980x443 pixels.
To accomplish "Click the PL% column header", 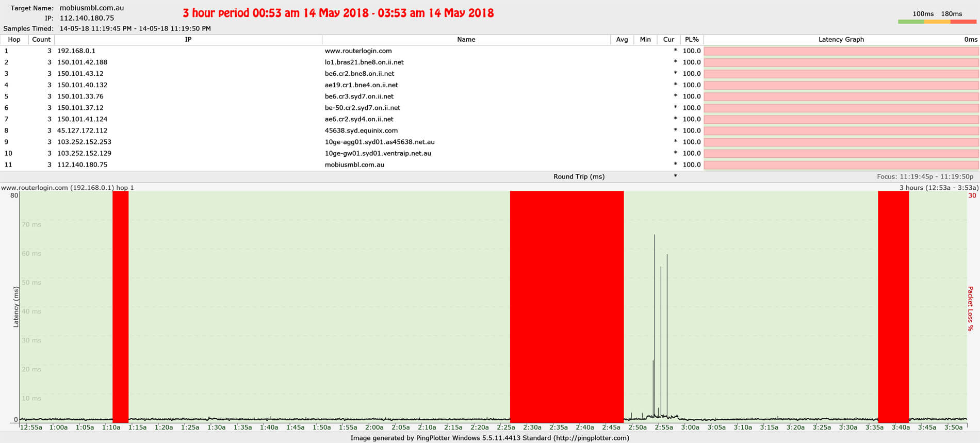I will [692, 40].
